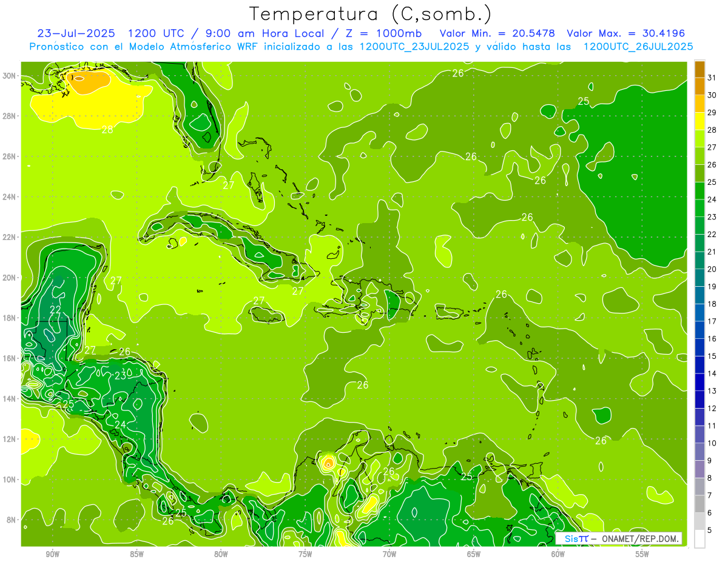Screen dimensions: 728x562
Task: Click the 30N latitude axis label
Action: tap(10, 76)
